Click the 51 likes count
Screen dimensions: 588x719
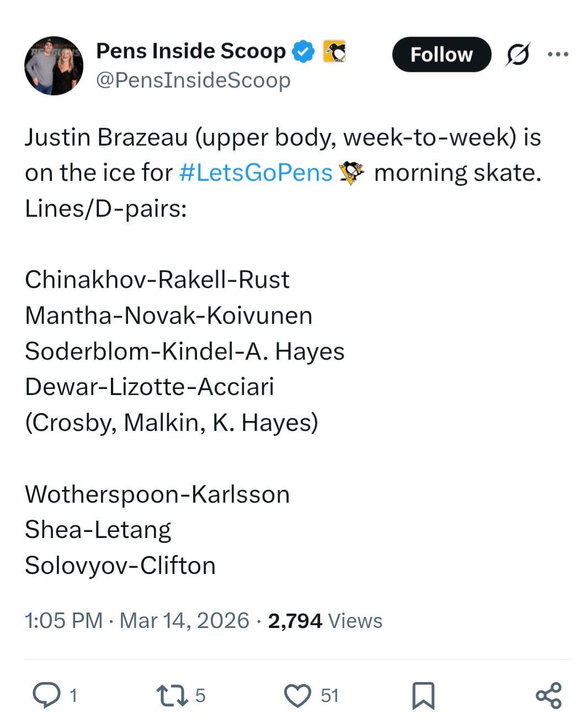point(330,695)
